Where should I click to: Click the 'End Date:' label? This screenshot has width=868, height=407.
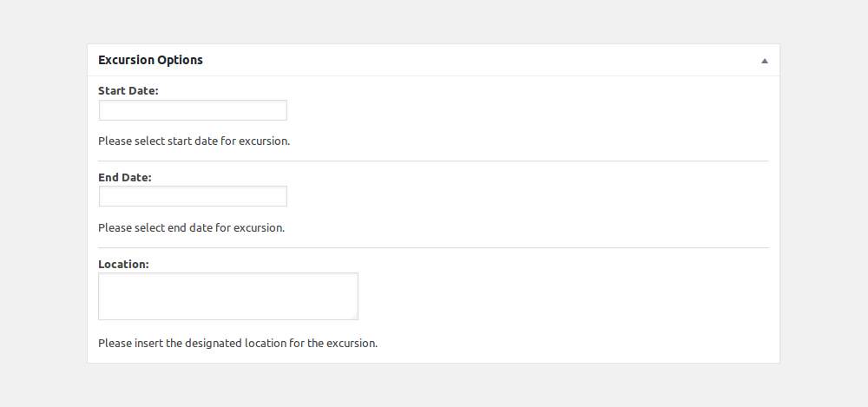pyautogui.click(x=124, y=178)
